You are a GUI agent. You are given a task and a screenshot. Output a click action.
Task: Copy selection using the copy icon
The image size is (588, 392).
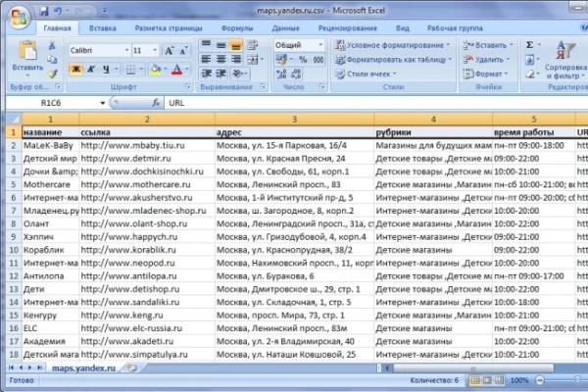52,59
